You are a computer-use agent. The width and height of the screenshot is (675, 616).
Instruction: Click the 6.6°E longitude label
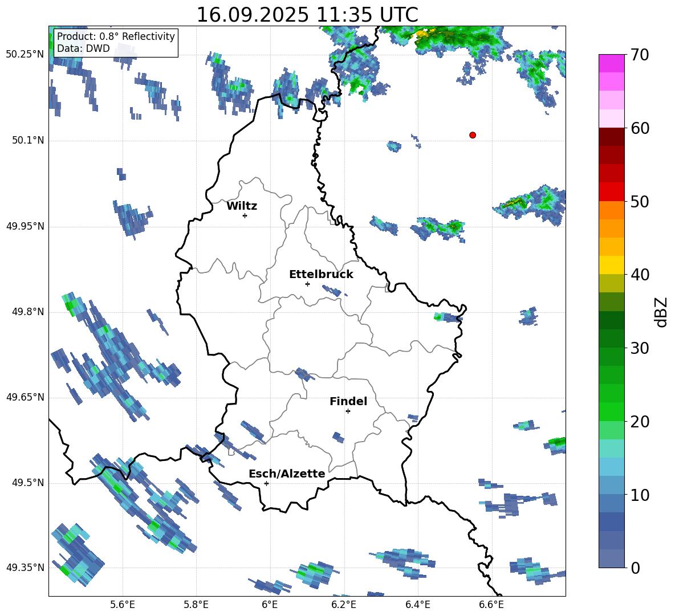coord(491,605)
